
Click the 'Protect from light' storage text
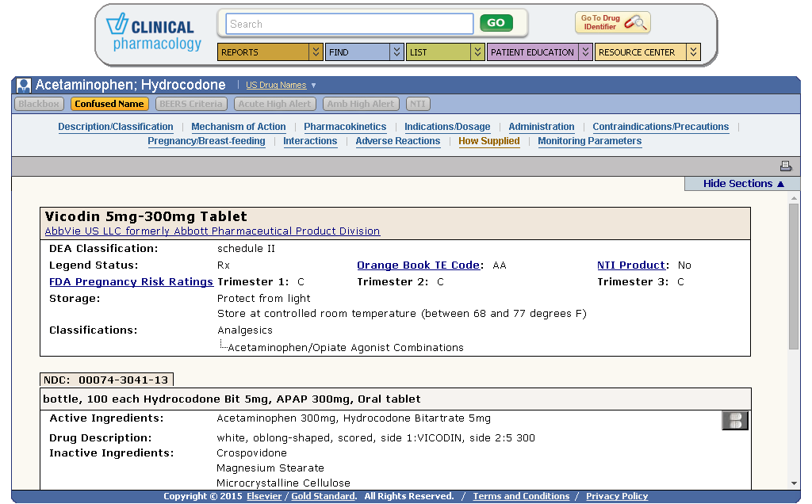[263, 299]
